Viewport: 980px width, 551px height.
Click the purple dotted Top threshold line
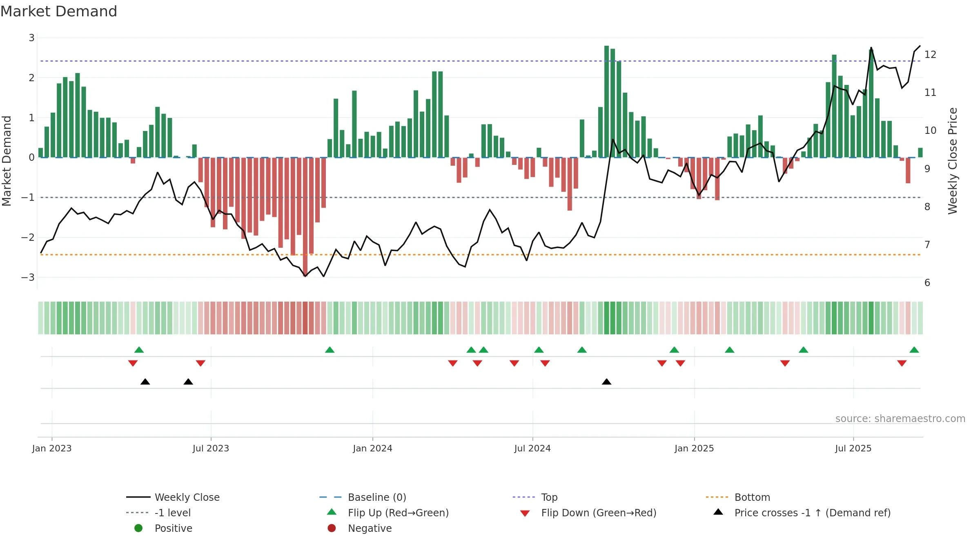480,61
